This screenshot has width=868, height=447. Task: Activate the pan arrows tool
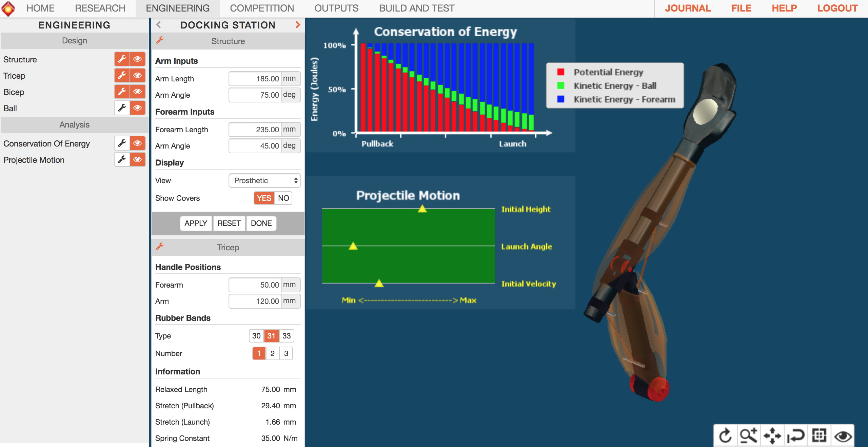pyautogui.click(x=772, y=435)
